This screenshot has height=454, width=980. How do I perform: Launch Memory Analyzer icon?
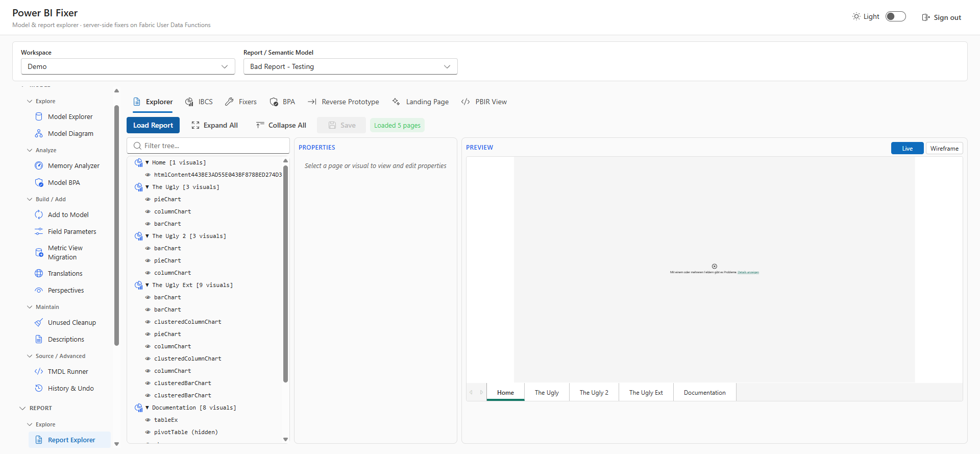pyautogui.click(x=39, y=165)
